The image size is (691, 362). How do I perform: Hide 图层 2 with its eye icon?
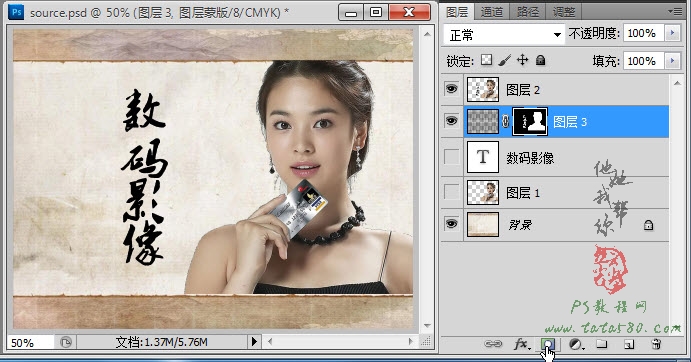[x=451, y=89]
